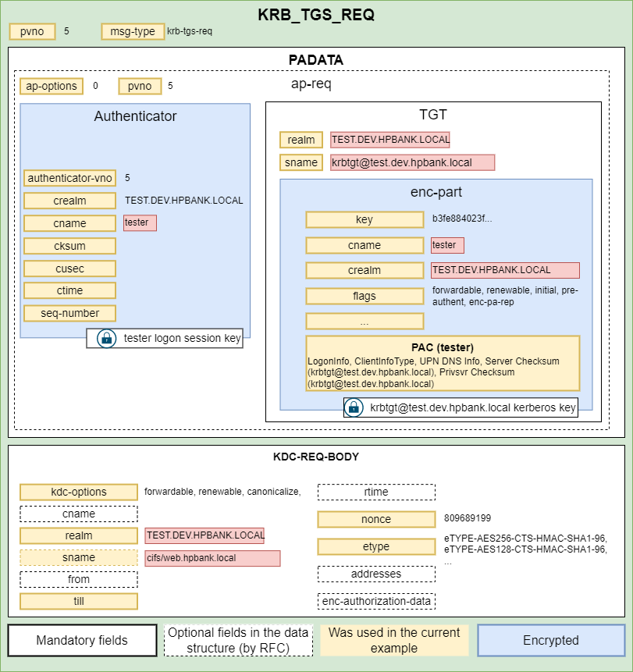Click the crealm field in enc-part
The width and height of the screenshot is (633, 672).
(x=365, y=270)
